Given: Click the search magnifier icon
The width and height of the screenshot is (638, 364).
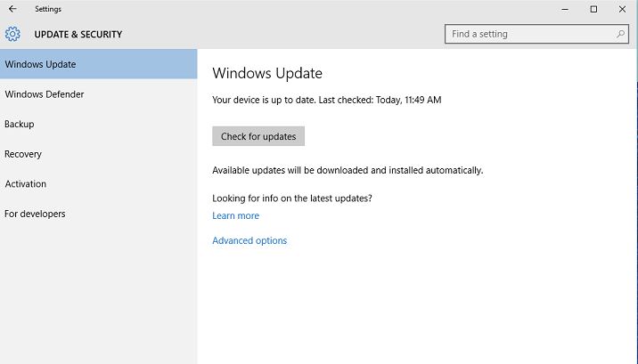Looking at the screenshot, I should tap(620, 34).
